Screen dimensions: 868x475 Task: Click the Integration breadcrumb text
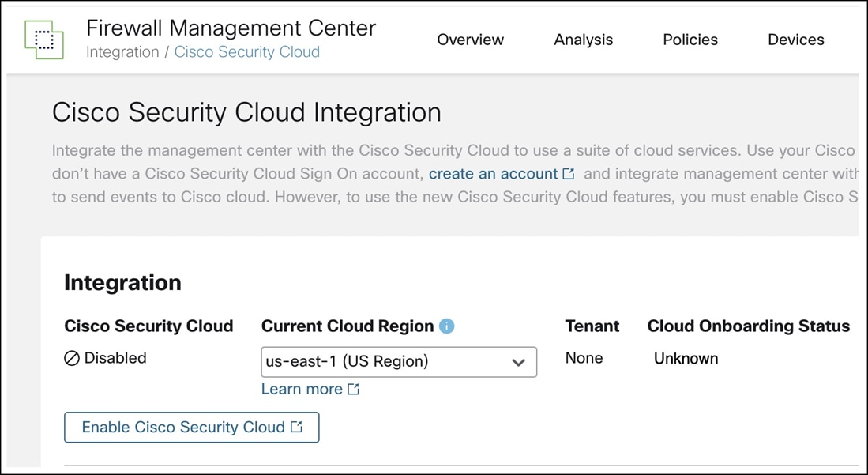point(122,51)
